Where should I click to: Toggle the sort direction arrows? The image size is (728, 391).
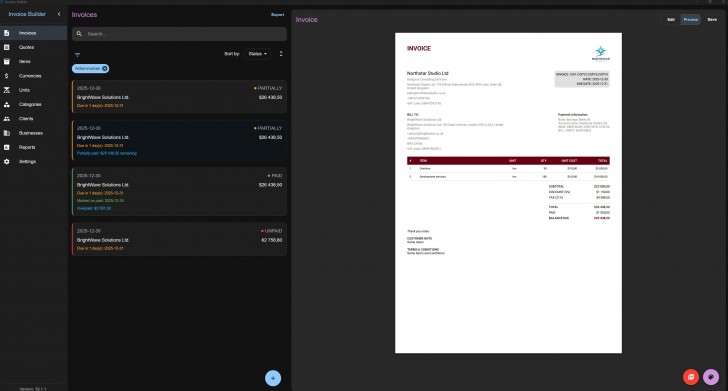(281, 54)
